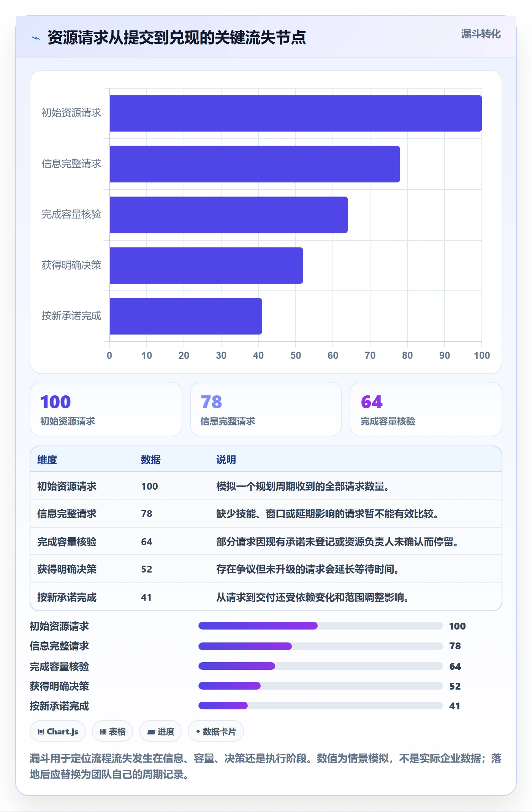The image size is (532, 812).
Task: Click description starting with 缺少技能、窗口
Action: click(x=328, y=514)
